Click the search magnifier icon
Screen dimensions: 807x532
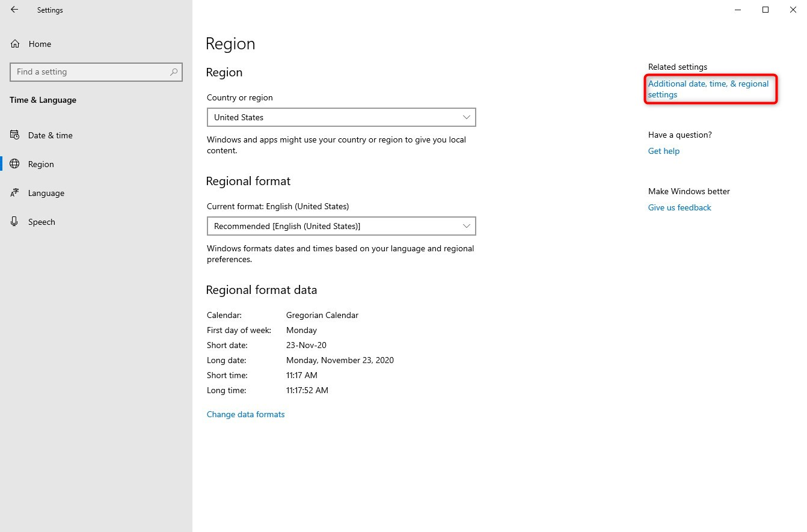point(174,72)
